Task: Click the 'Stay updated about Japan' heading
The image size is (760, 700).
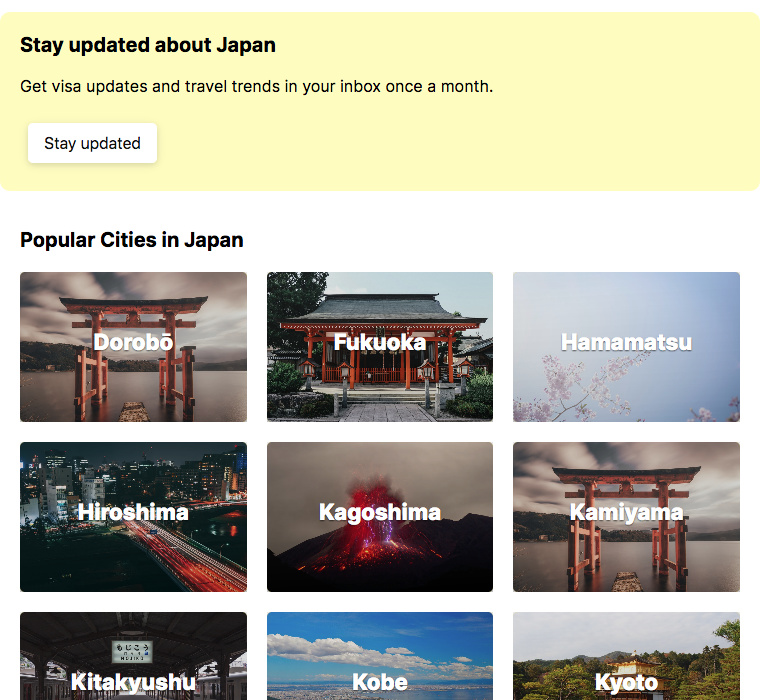Action: pyautogui.click(x=148, y=45)
